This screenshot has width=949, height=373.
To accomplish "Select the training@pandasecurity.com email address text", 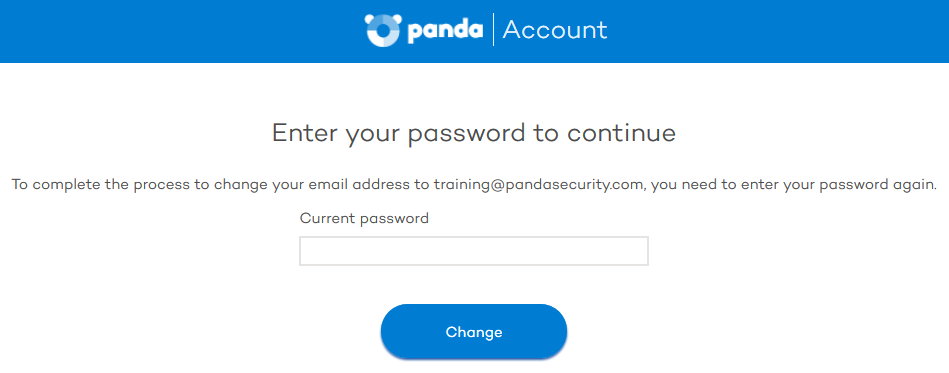I will pyautogui.click(x=537, y=185).
